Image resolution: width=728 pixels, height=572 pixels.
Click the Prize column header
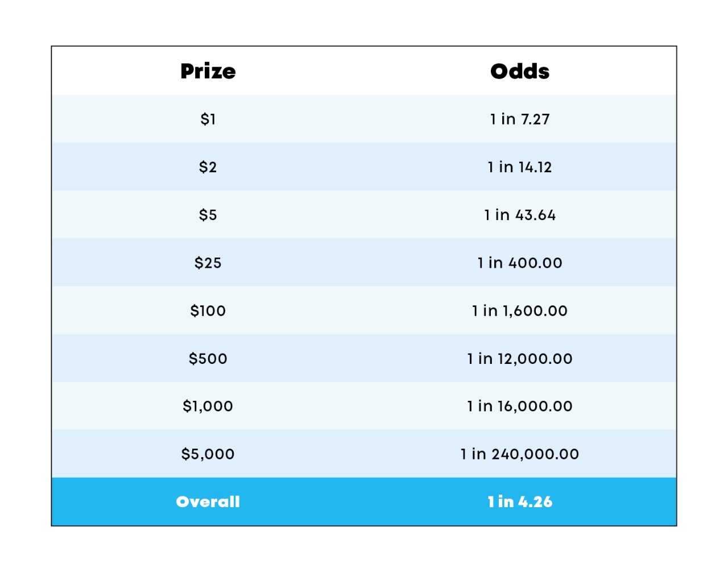coord(208,71)
